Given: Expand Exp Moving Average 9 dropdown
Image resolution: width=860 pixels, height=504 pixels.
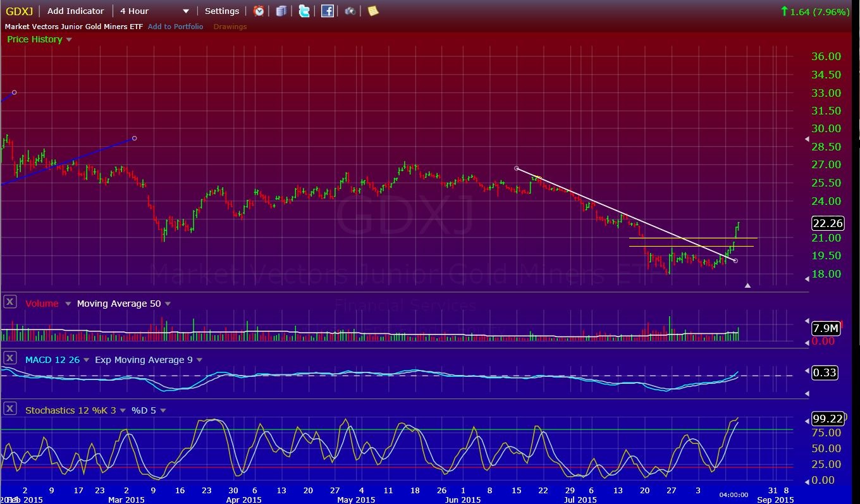Looking at the screenshot, I should click(199, 360).
